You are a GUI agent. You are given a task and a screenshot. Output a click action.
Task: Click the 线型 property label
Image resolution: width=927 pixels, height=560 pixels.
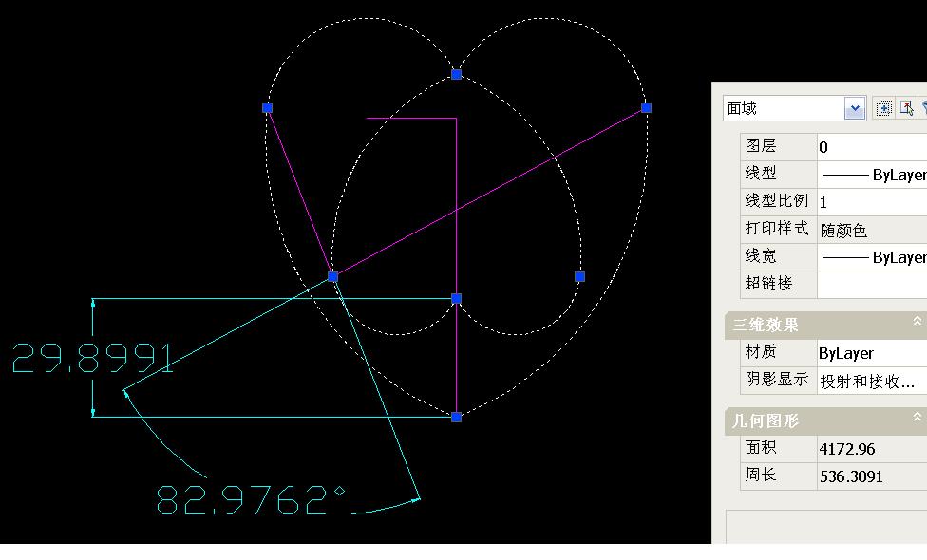760,173
